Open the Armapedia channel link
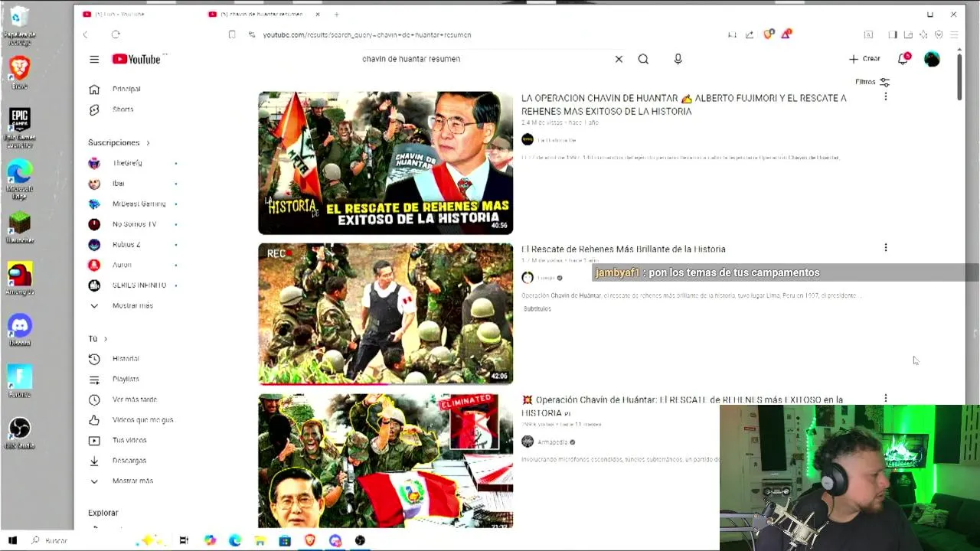The height and width of the screenshot is (551, 980). [x=552, y=442]
